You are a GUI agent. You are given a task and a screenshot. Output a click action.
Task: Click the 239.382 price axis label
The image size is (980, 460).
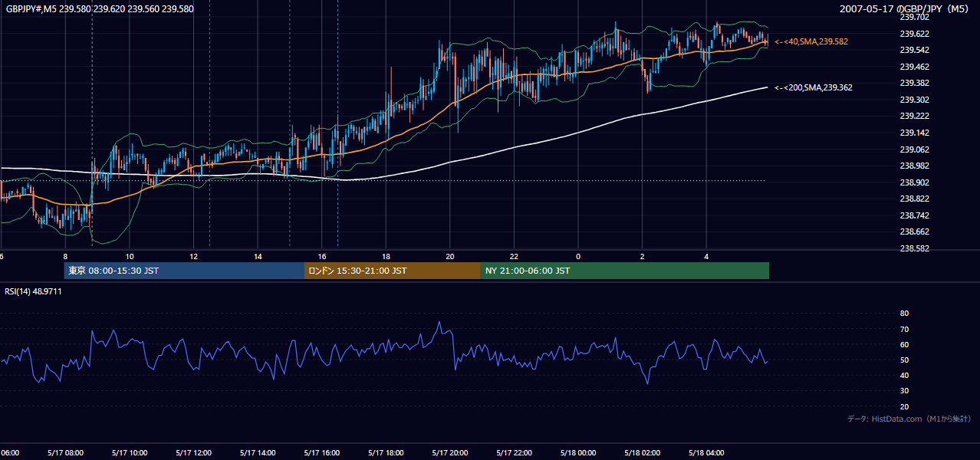click(x=914, y=83)
